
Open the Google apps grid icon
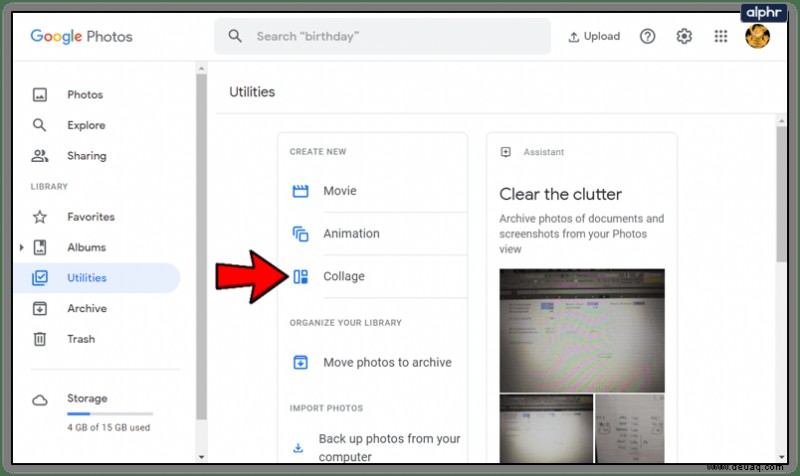point(720,36)
